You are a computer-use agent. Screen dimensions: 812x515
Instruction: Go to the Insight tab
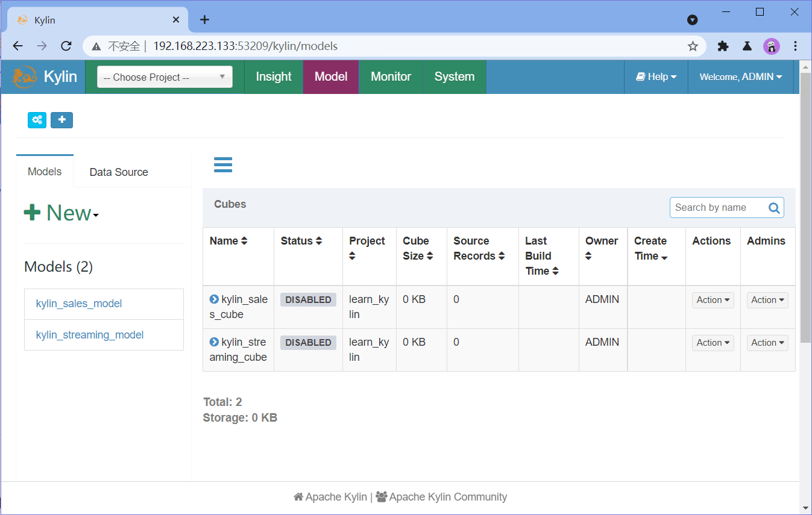[274, 76]
